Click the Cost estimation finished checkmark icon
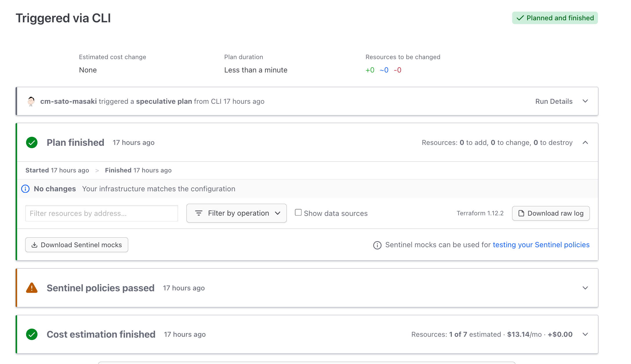The height and width of the screenshot is (364, 631). tap(32, 334)
